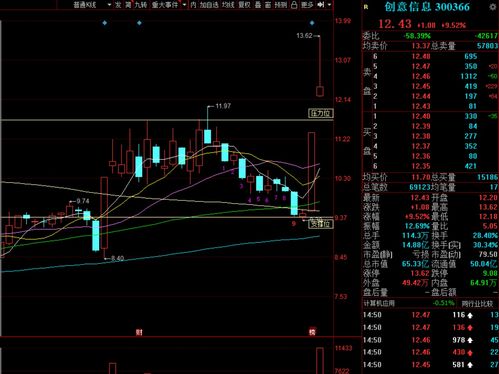Open the dropdown arrow at toolbar end
The width and height of the screenshot is (499, 374).
pos(329,5)
